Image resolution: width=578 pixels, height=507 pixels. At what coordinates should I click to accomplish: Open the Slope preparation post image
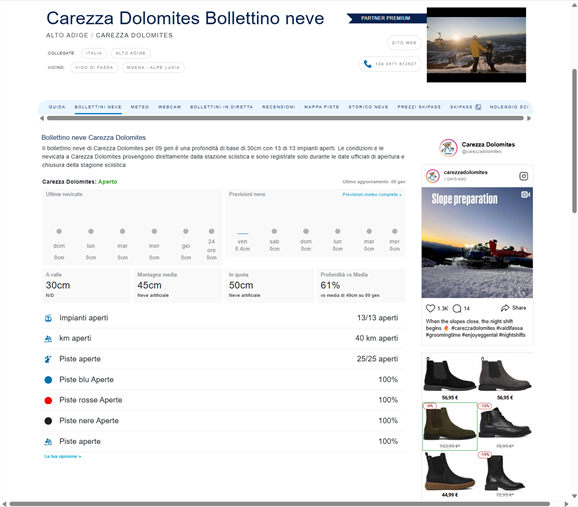tap(477, 243)
